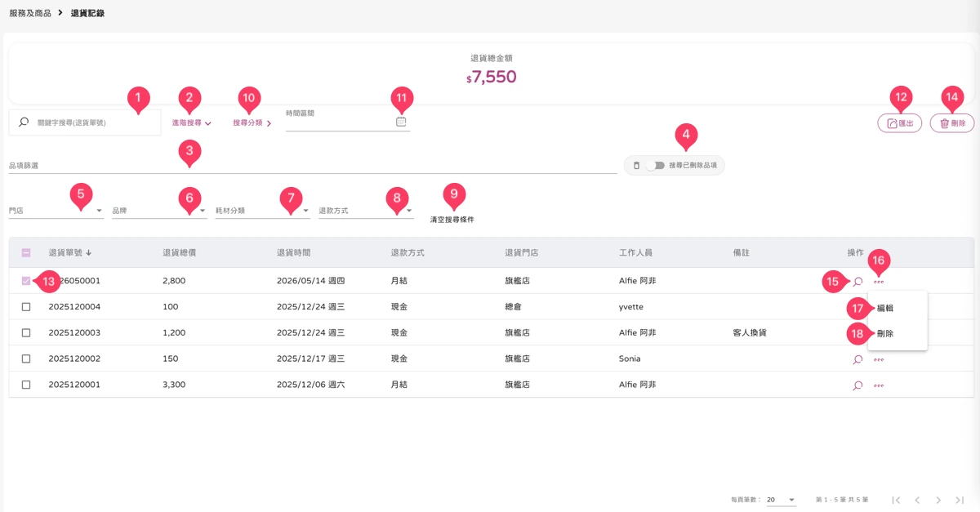980x512 pixels.
Task: View details of return 2025120001 via its magnifier icon
Action: 857,385
